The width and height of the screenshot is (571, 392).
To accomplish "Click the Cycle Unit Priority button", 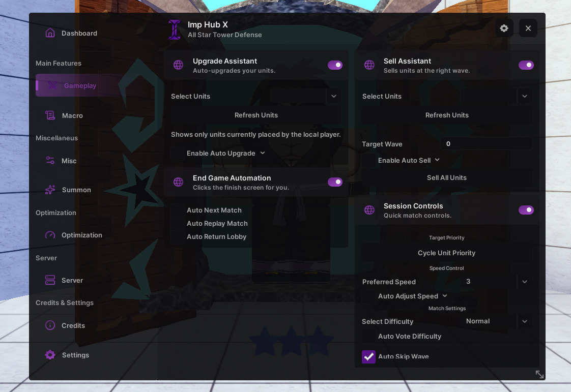I will coord(447,253).
